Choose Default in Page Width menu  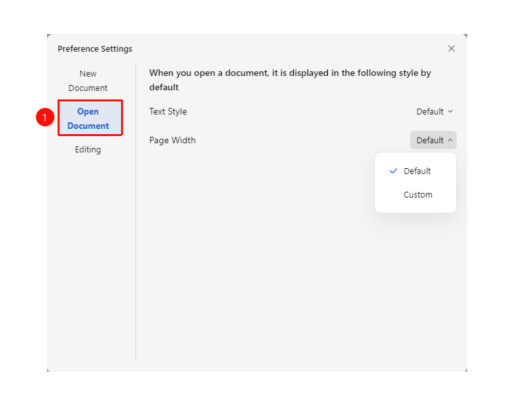point(416,171)
